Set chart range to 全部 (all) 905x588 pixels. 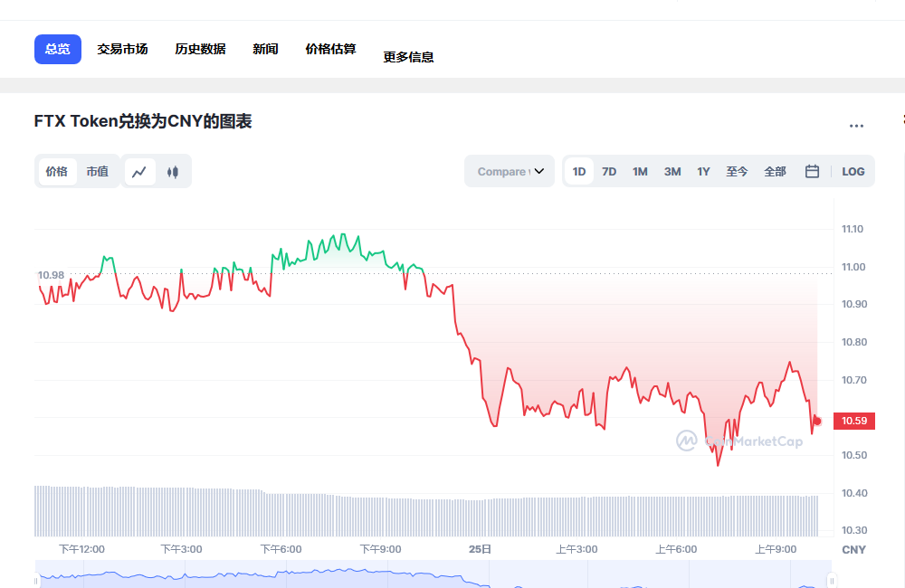776,172
